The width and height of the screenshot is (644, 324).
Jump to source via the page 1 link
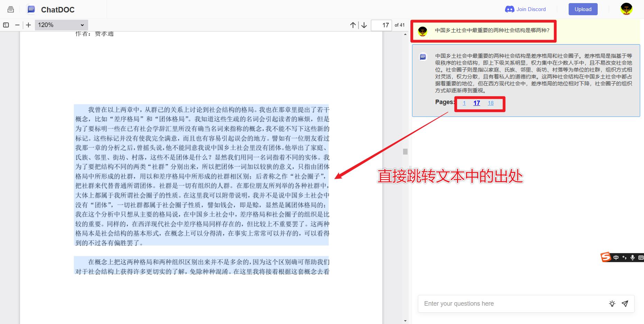point(464,103)
